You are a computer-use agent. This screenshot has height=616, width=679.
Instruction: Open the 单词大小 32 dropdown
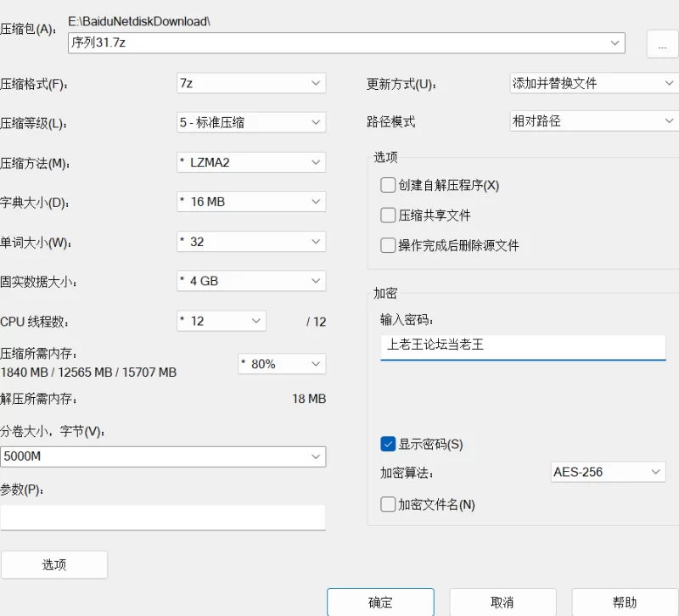pyautogui.click(x=251, y=242)
